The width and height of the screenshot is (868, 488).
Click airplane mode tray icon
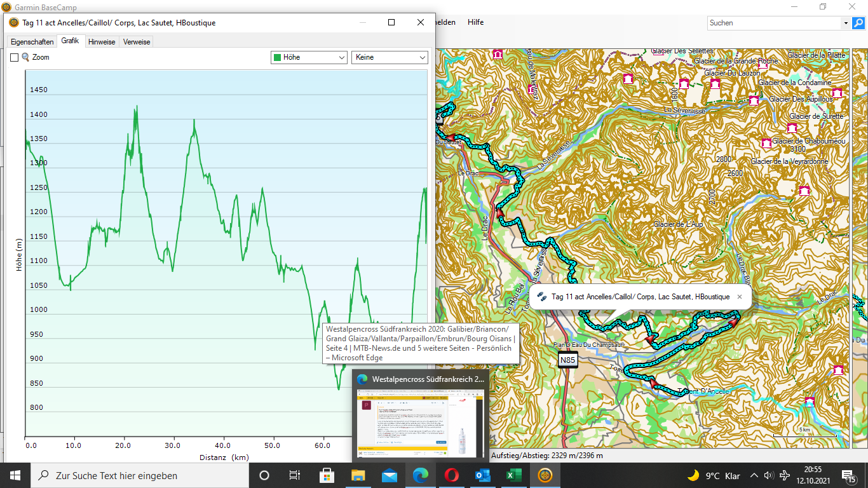pyautogui.click(x=785, y=475)
